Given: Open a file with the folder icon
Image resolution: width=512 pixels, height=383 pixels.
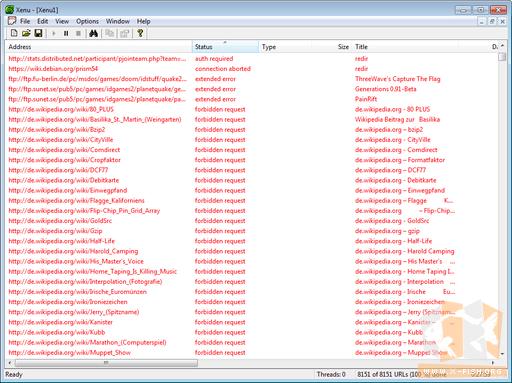Looking at the screenshot, I should tap(26, 33).
